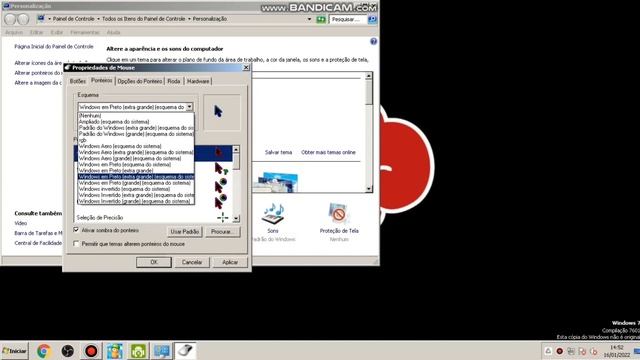Switch to the Hardware tab
The height and width of the screenshot is (360, 640).
point(198,81)
